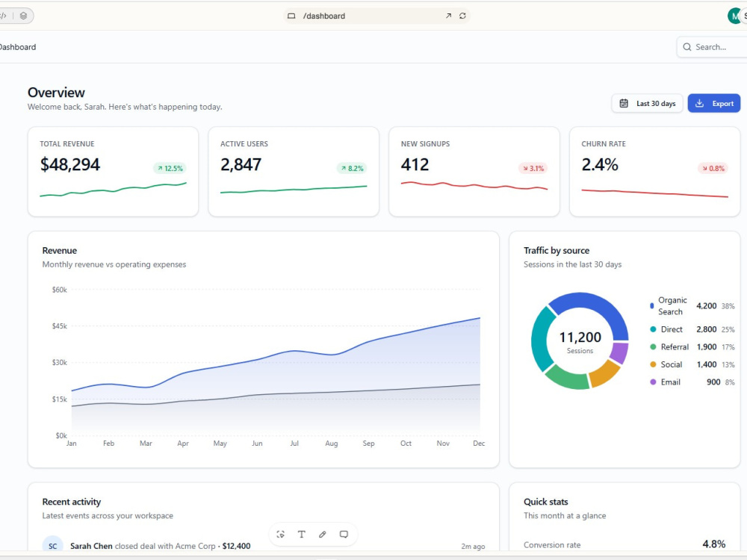Select the Text tool in floating toolbar

click(x=302, y=535)
